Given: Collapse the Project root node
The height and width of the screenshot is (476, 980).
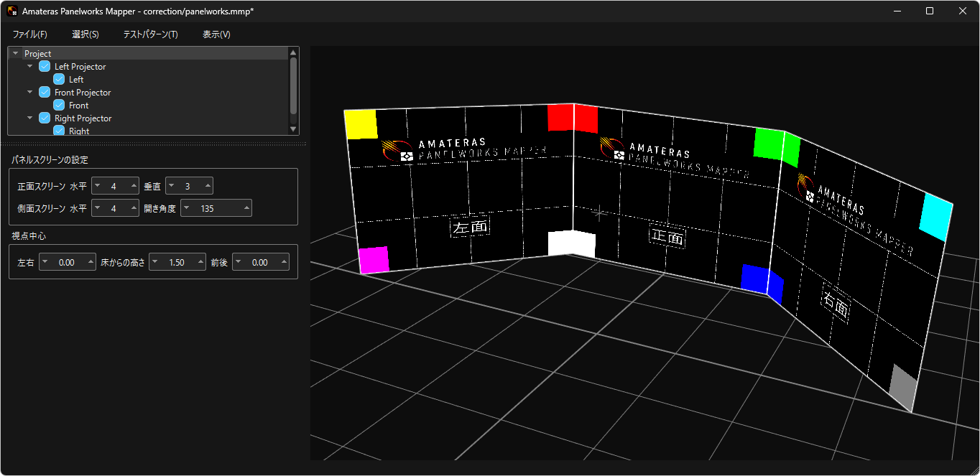Looking at the screenshot, I should [16, 54].
